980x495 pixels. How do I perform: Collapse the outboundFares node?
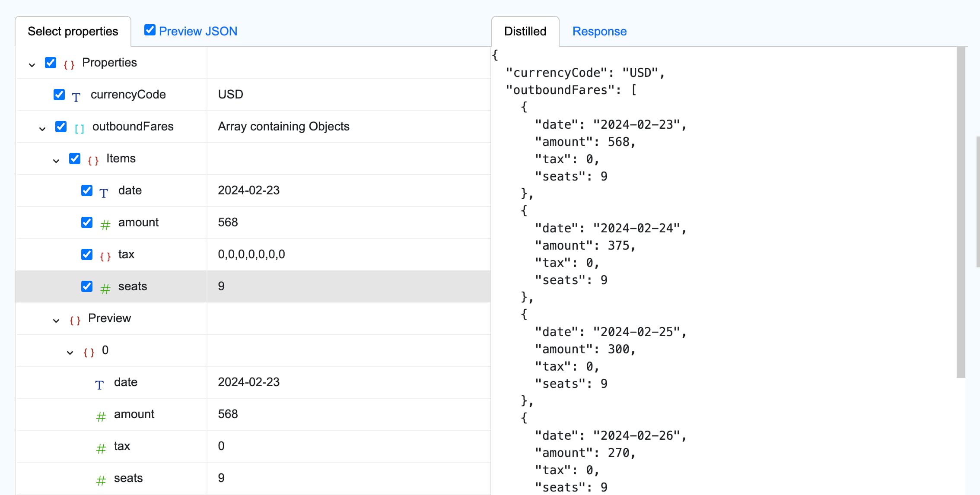click(x=41, y=128)
